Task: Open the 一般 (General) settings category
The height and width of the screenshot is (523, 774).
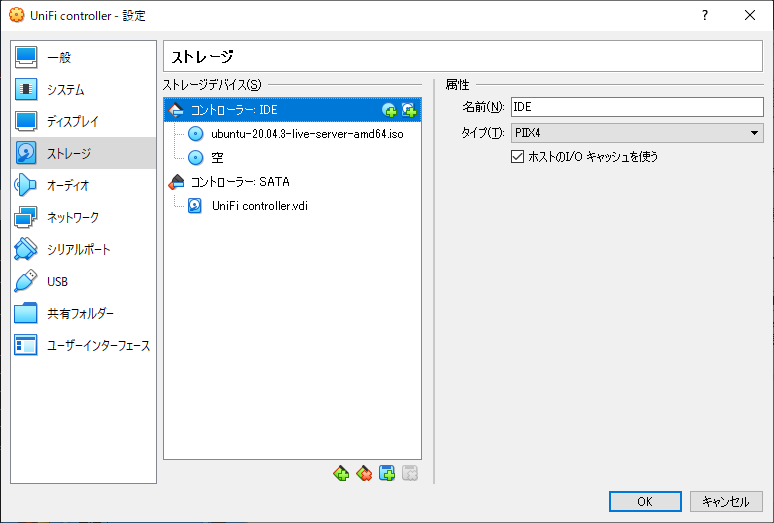Action: [83, 57]
